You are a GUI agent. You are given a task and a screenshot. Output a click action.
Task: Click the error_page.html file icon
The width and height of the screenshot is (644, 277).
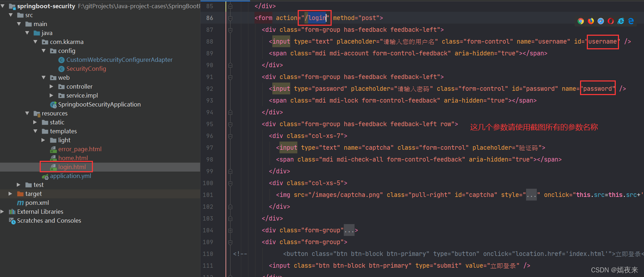[53, 149]
